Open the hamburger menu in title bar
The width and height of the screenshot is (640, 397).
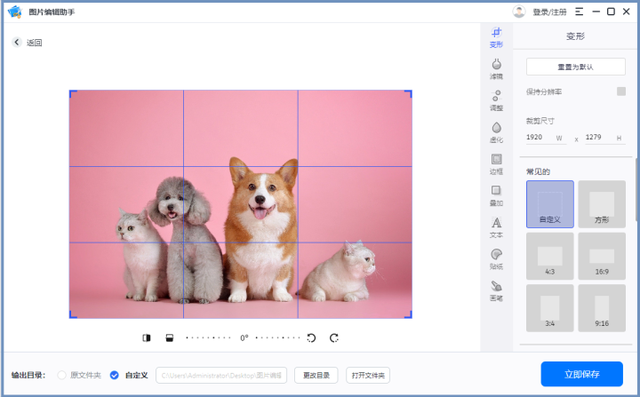[579, 12]
